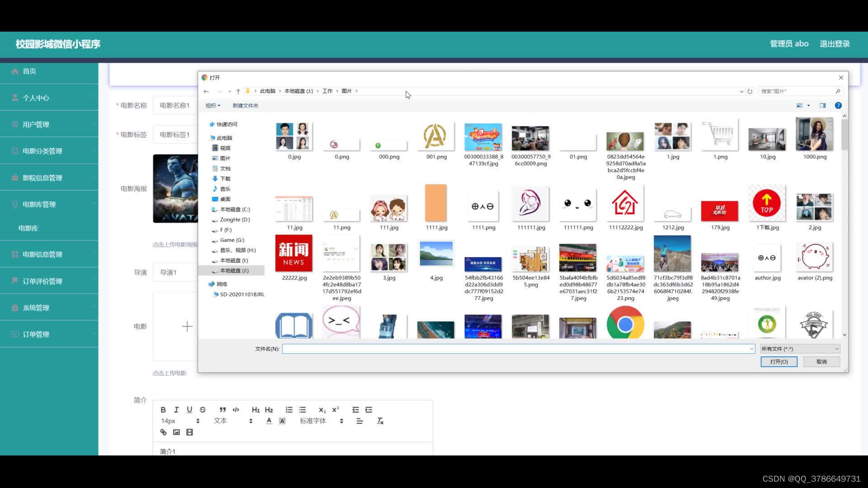868x488 pixels.
Task: Clear text formatting in editor
Action: point(380,421)
